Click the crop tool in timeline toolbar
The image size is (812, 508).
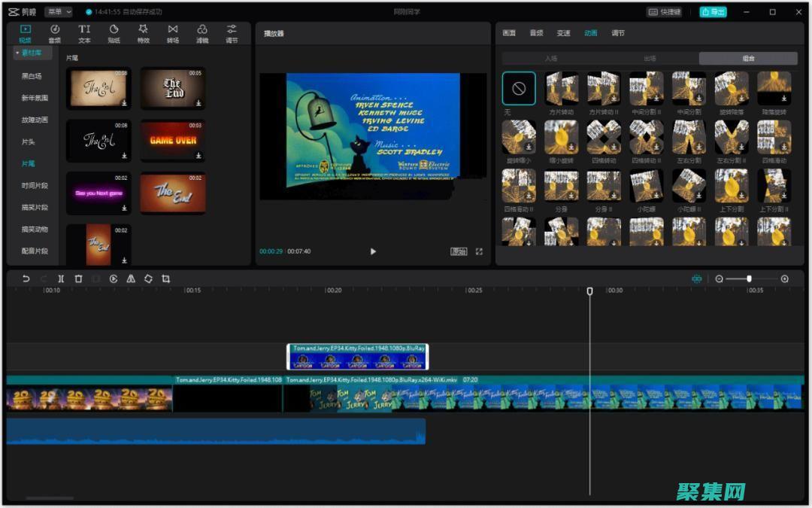point(165,278)
